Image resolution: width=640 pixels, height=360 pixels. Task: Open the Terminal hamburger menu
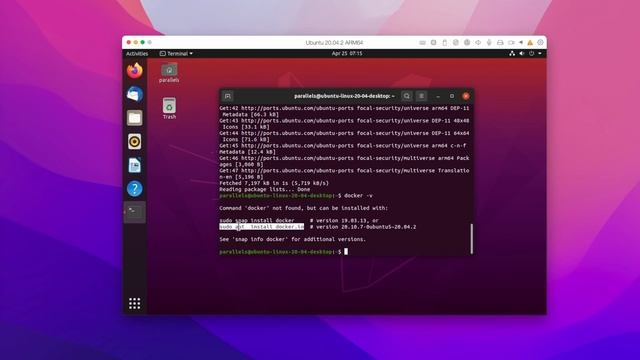pyautogui.click(x=421, y=96)
